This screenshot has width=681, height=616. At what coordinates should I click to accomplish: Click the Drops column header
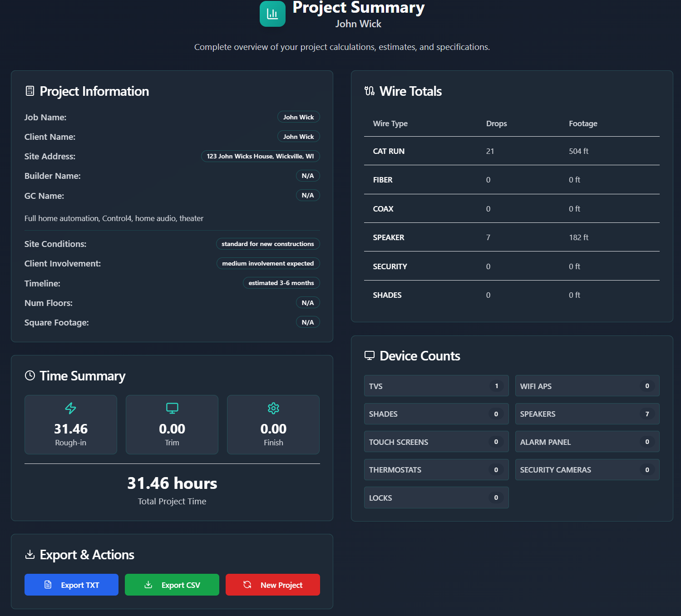tap(496, 123)
